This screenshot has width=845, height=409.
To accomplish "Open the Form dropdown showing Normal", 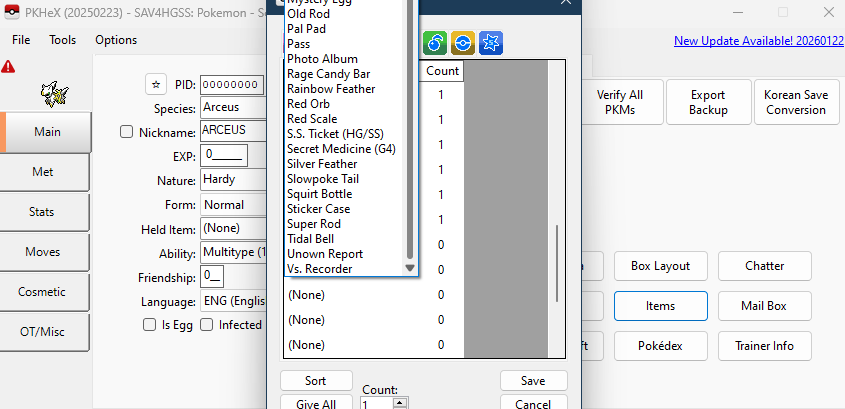I will click(234, 205).
